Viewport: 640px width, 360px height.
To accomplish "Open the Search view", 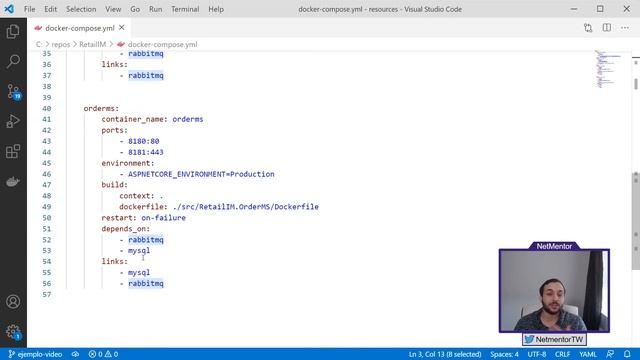I will (13, 61).
